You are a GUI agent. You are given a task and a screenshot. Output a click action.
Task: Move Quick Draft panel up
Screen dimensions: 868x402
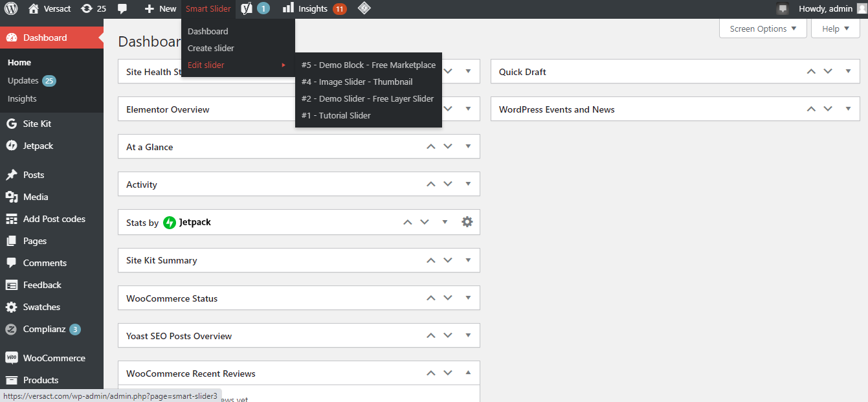[x=811, y=71]
